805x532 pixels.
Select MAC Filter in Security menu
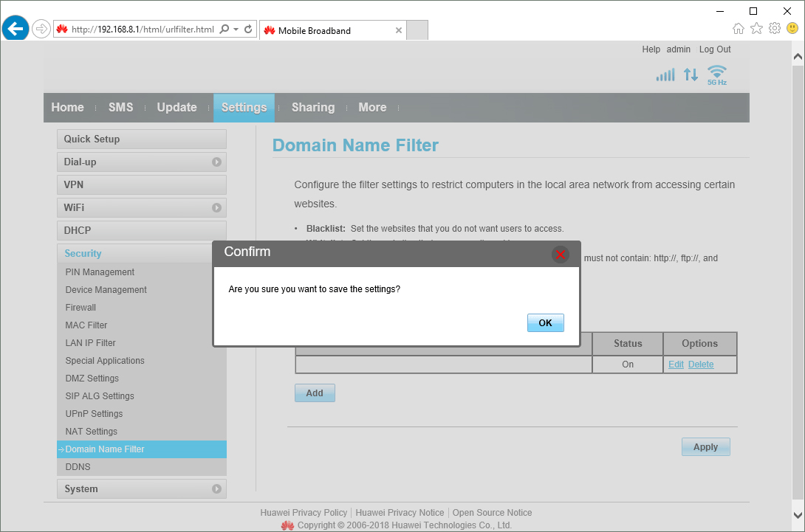tap(86, 325)
